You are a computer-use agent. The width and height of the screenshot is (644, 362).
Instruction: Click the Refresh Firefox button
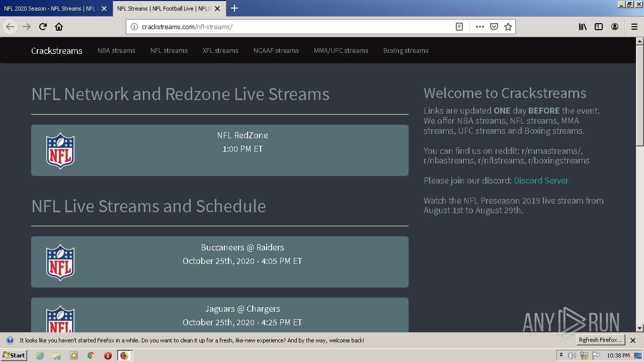[x=600, y=340]
